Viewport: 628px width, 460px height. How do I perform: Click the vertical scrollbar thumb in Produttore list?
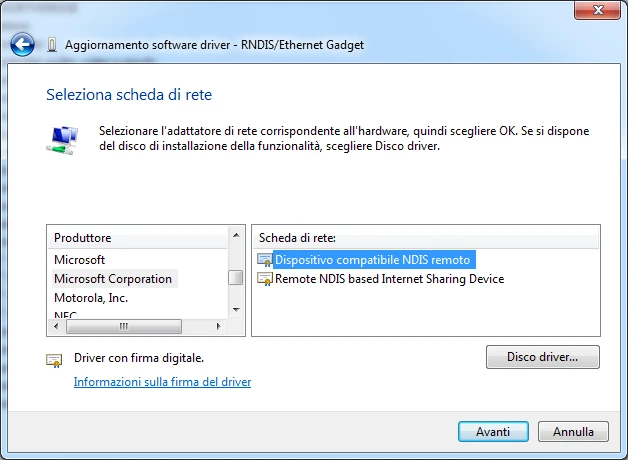click(236, 277)
